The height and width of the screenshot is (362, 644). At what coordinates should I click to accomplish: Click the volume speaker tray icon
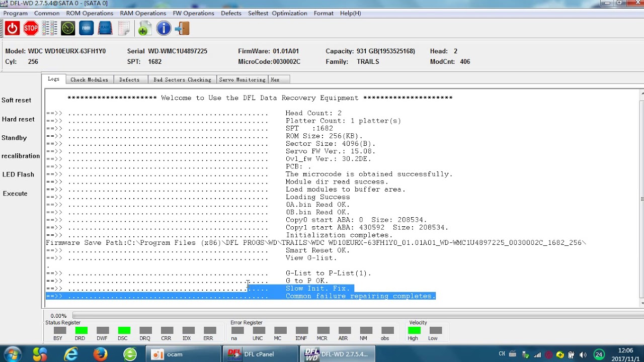click(x=582, y=354)
